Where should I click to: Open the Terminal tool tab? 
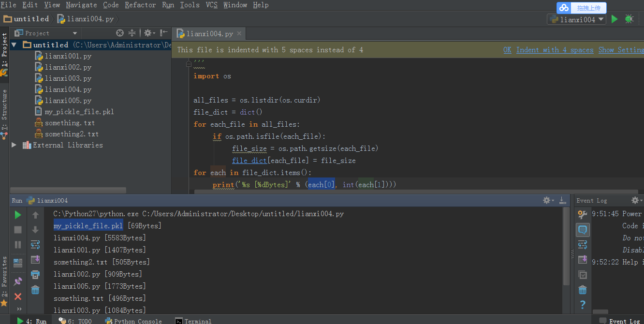pyautogui.click(x=193, y=321)
